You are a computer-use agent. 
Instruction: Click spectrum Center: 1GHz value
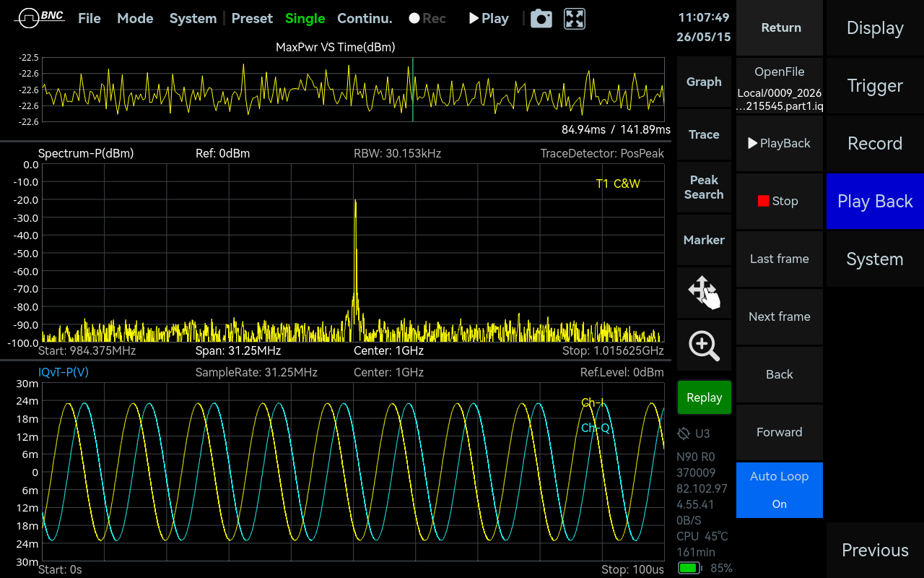pyautogui.click(x=388, y=350)
